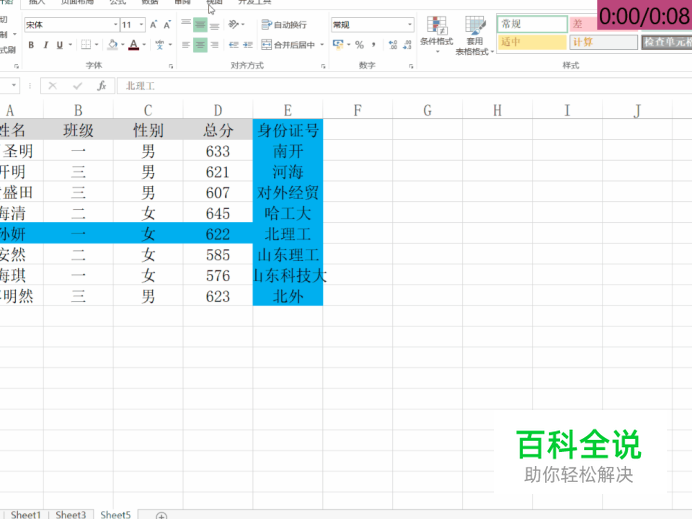Switch to Sheet3 tab
Screen dimensions: 692x519
71,515
